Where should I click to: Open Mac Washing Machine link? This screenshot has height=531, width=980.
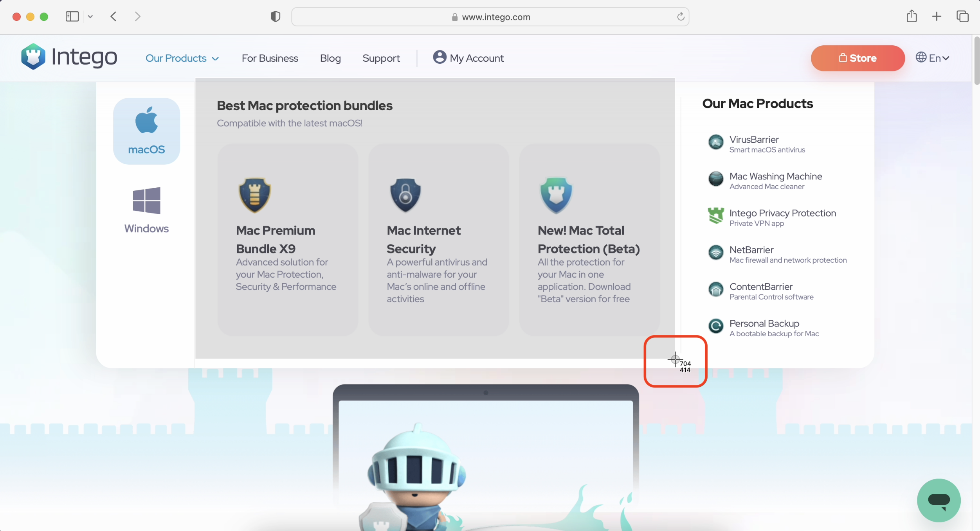click(776, 176)
